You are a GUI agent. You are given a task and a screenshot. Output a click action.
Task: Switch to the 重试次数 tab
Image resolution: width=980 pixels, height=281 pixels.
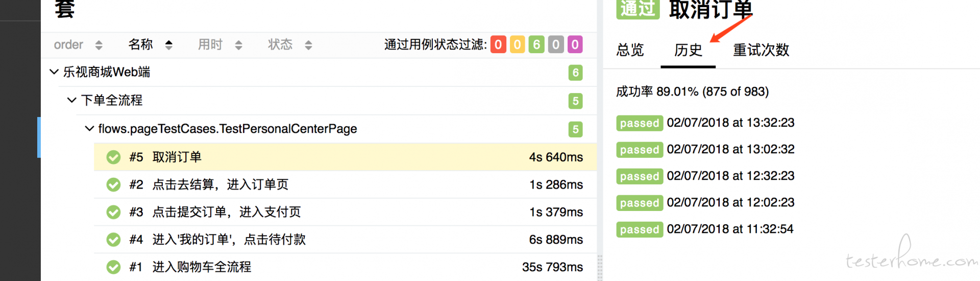coord(761,50)
